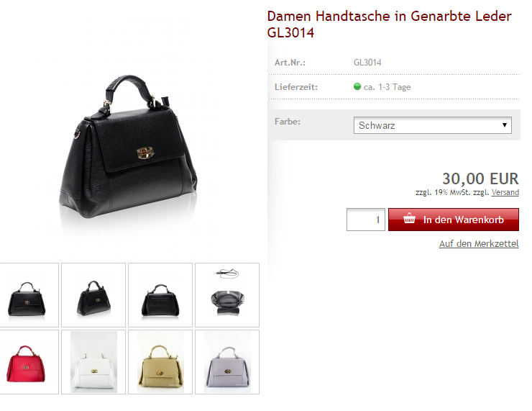The height and width of the screenshot is (411, 532).
Task: Add item via In den Warenkorb button
Action: point(454,220)
